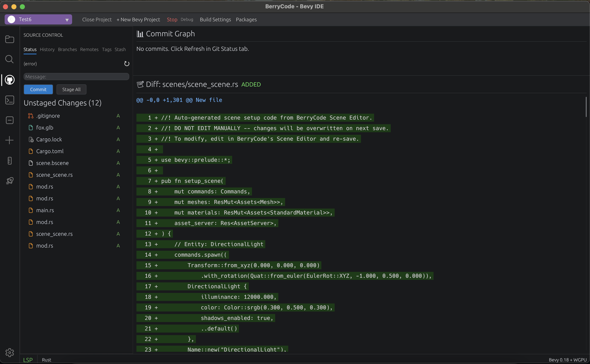Click the minus box sidebar icon

(x=10, y=120)
